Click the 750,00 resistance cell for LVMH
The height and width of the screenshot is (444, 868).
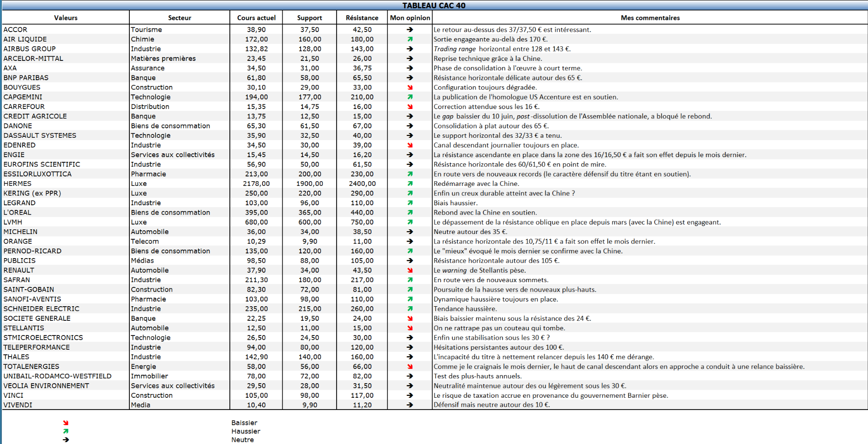(x=362, y=222)
